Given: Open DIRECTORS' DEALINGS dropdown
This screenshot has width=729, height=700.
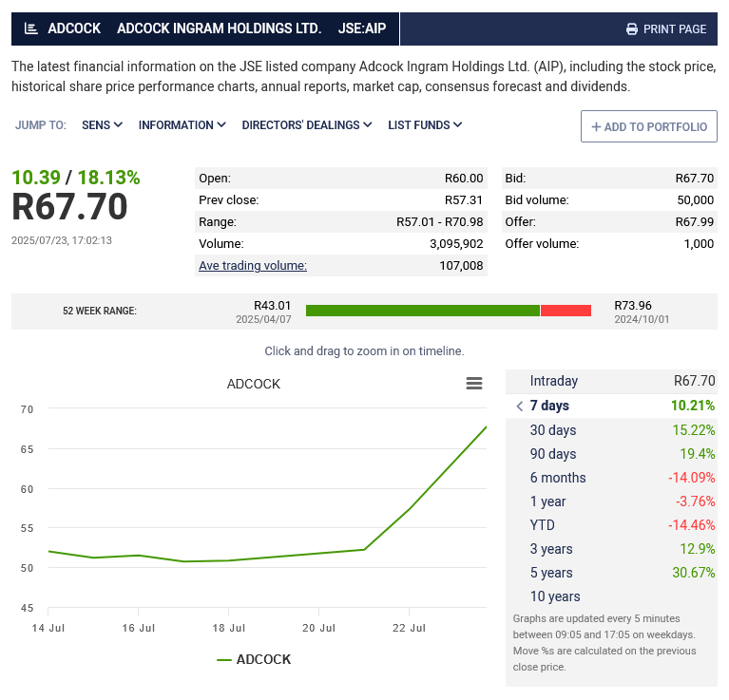Looking at the screenshot, I should point(307,125).
